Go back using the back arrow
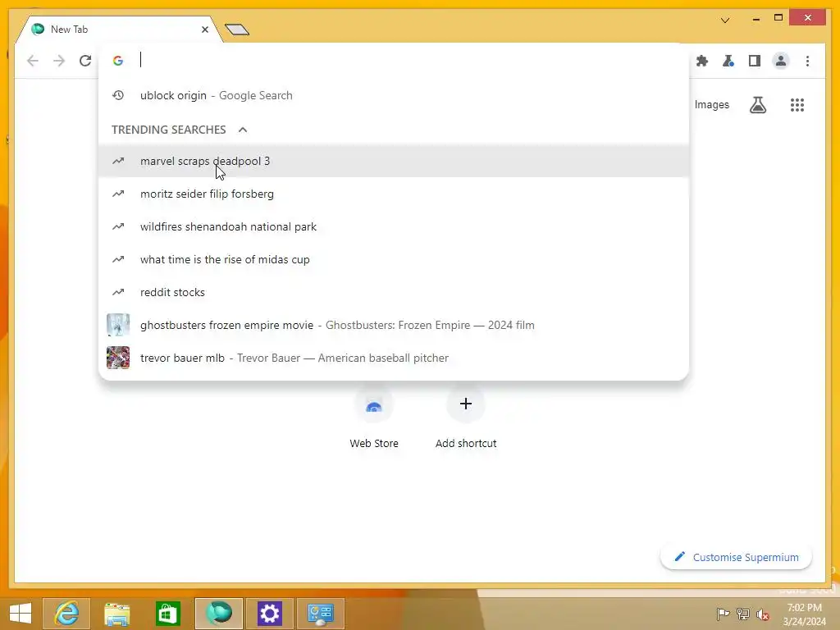This screenshot has height=630, width=840. pos(33,61)
